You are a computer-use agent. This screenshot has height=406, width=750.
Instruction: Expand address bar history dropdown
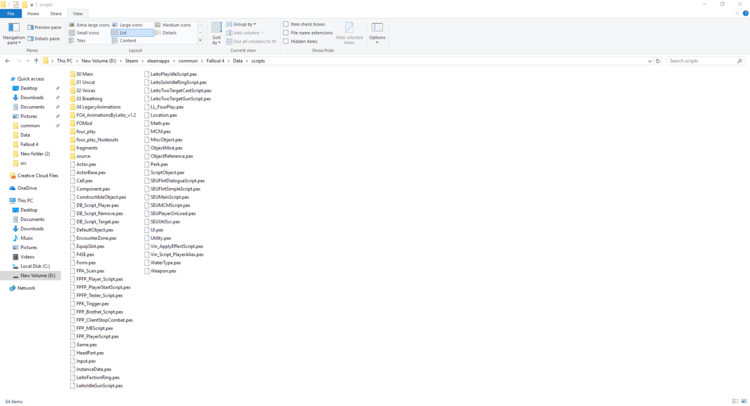pos(650,61)
